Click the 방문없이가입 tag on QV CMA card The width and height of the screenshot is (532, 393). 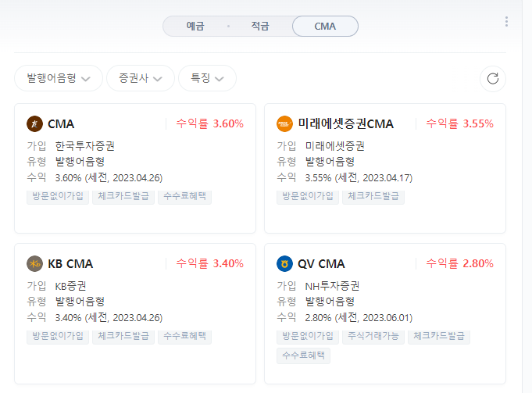pos(308,336)
